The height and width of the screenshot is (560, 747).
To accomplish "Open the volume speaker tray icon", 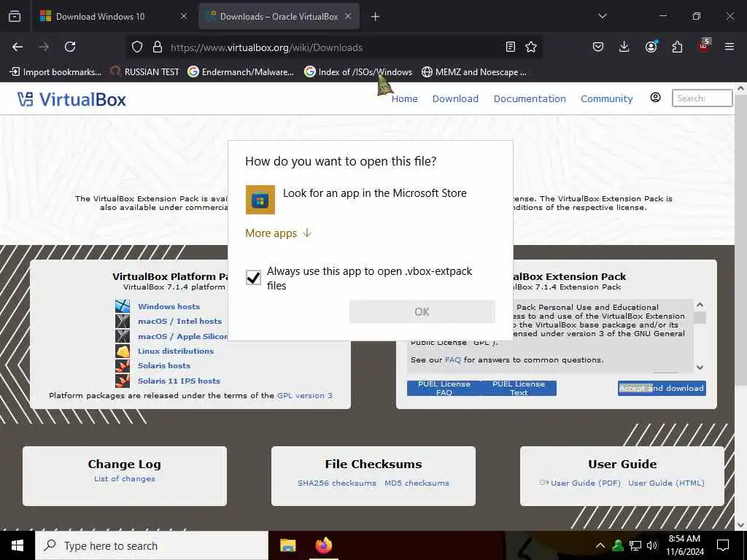I will [652, 545].
